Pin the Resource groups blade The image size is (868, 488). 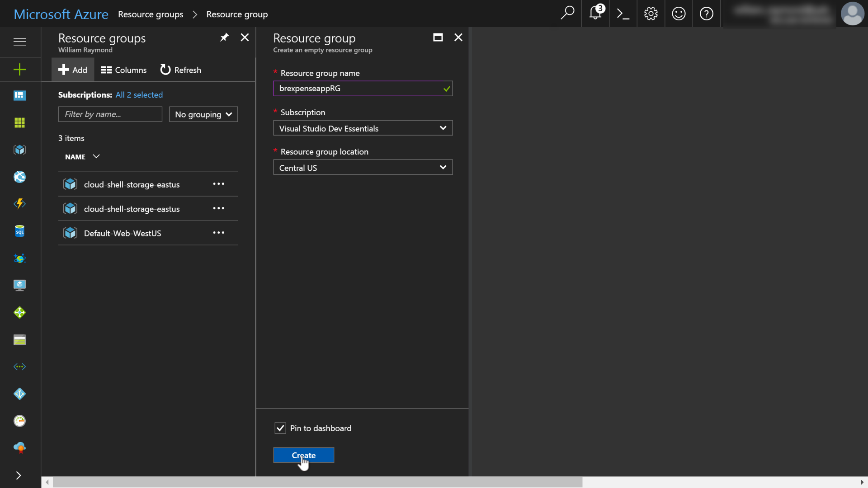click(x=224, y=38)
